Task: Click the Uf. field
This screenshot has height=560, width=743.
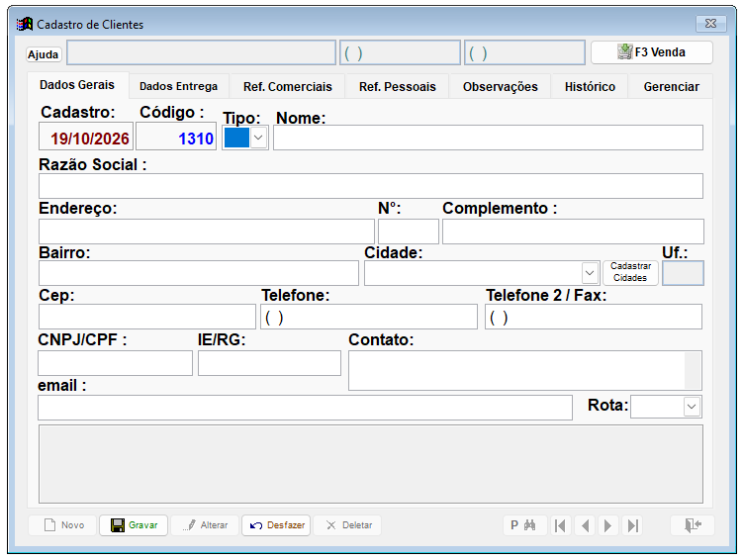Action: 683,273
